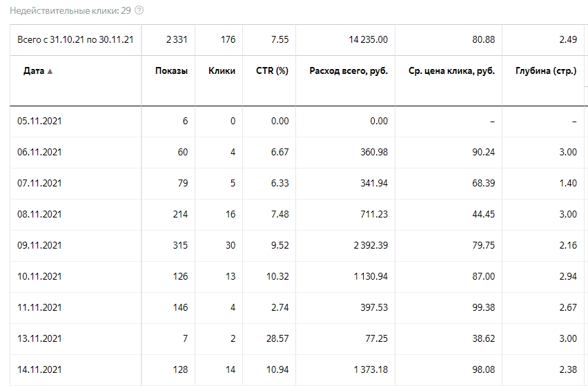Click the CTR (%) column header
The height and width of the screenshot is (386, 588).
(273, 71)
